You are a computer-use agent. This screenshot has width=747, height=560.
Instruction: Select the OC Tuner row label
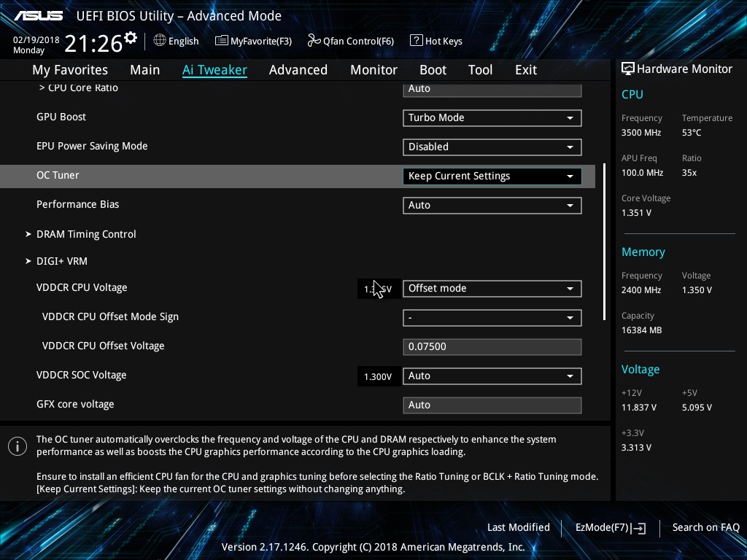(x=58, y=175)
